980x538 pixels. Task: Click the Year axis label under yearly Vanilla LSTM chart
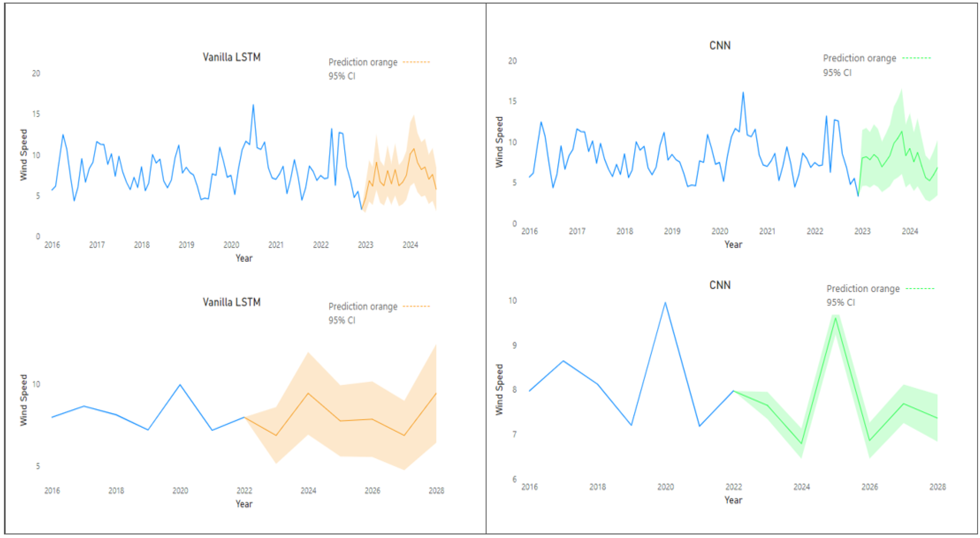tap(244, 504)
